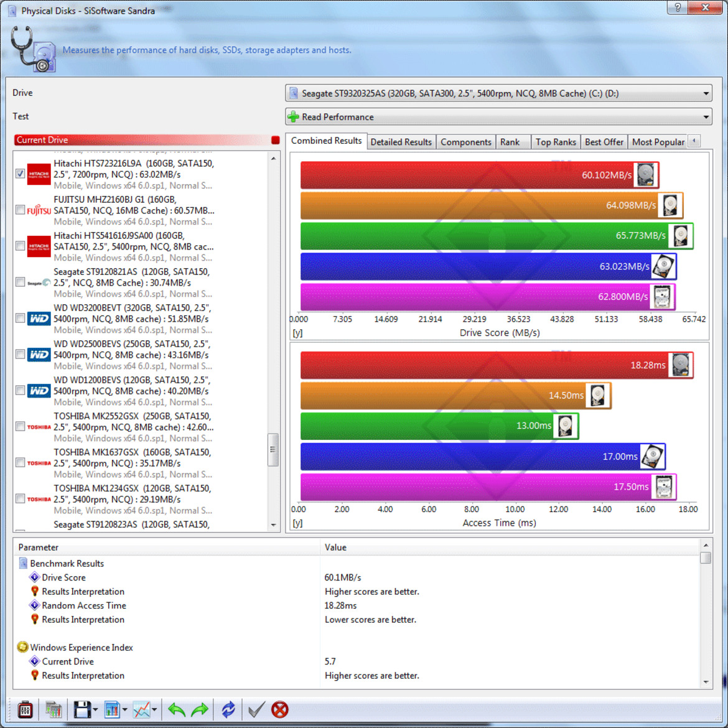Image resolution: width=728 pixels, height=728 pixels.
Task: Check the Hitachi HTS541616J9SA00 checkbox
Action: point(20,246)
